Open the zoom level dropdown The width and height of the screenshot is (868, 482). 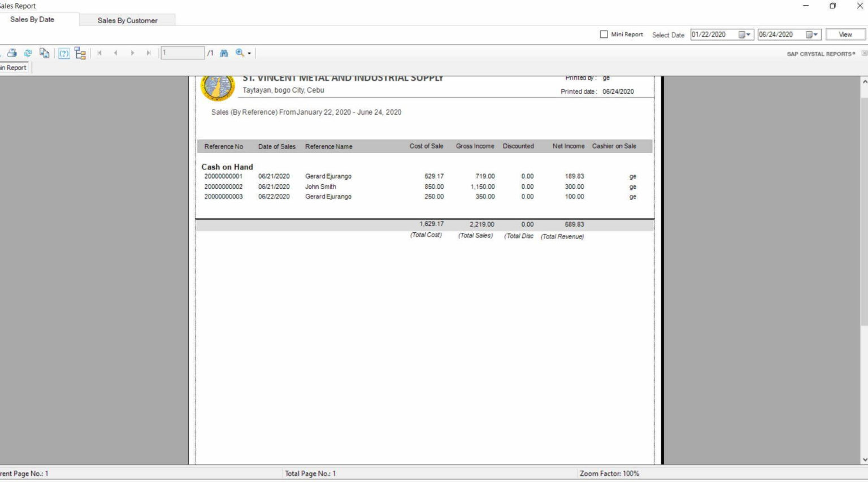coord(249,53)
